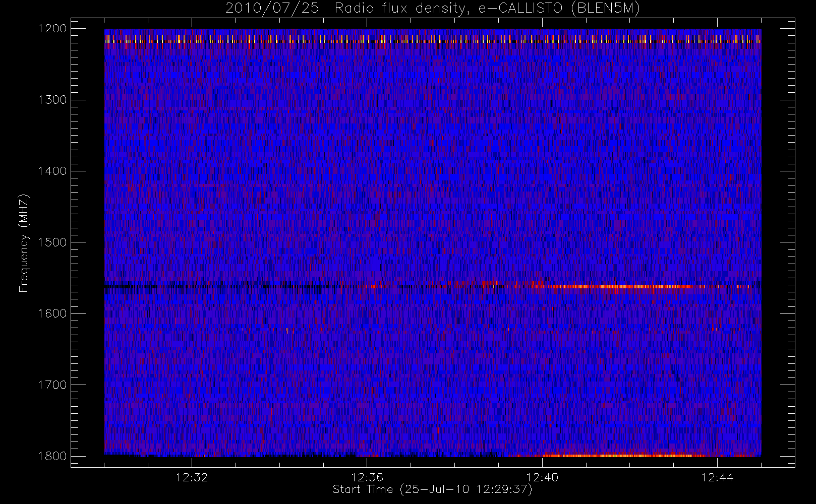Click the 'Start Time (25-Jul-10 12:29:37)' label
816x504 pixels.
432,489
